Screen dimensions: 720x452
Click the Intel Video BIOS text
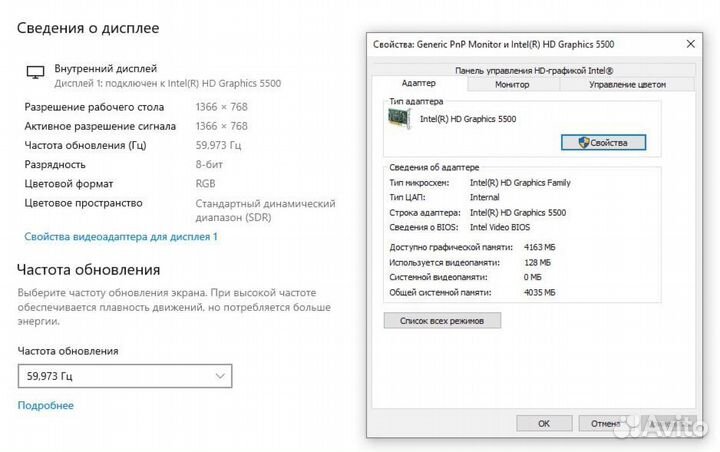[500, 227]
